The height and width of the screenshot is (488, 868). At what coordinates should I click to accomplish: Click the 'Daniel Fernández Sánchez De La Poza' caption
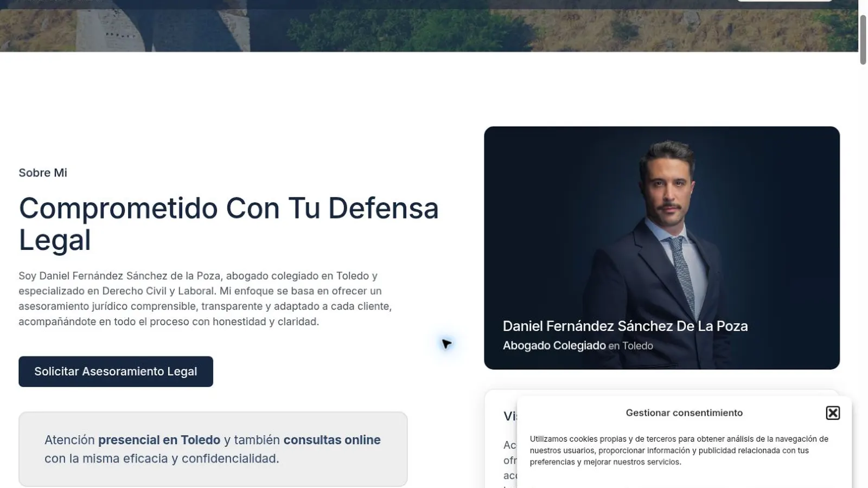pyautogui.click(x=625, y=326)
